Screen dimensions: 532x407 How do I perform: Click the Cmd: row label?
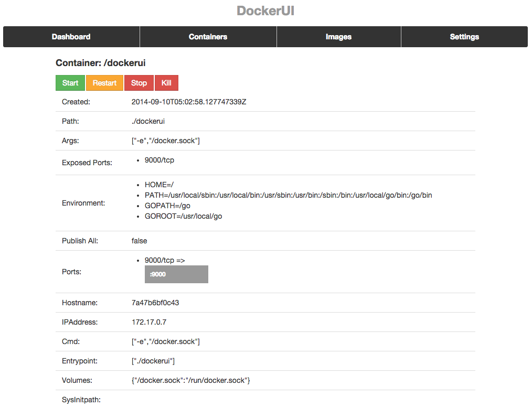[71, 341]
